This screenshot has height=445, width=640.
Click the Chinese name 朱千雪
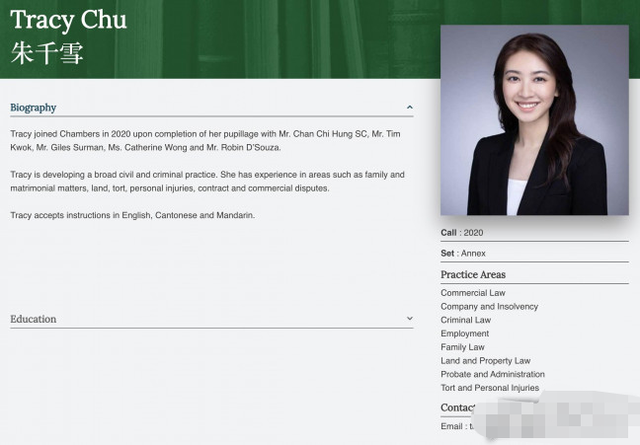coord(47,53)
